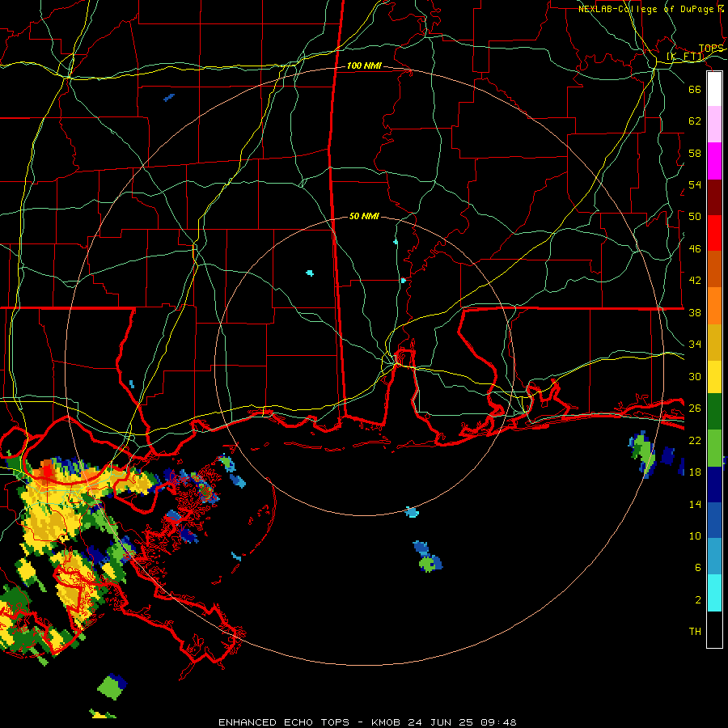
Task: Click the "NEXLAB-College of DuPage" header text
Action: pyautogui.click(x=646, y=9)
